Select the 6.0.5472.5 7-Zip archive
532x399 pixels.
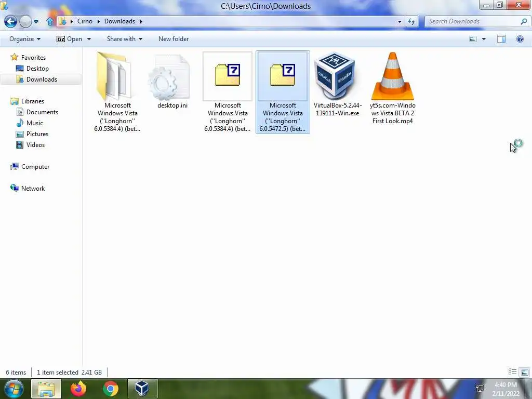click(283, 92)
